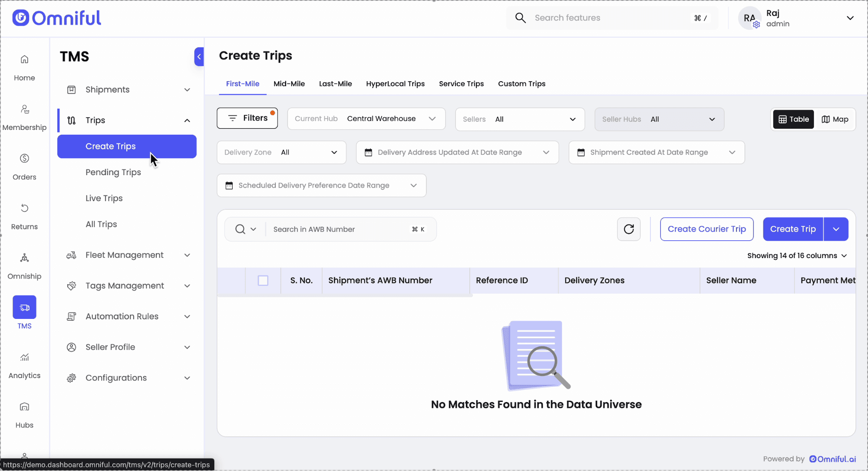Open the Omniship icon

click(x=24, y=258)
